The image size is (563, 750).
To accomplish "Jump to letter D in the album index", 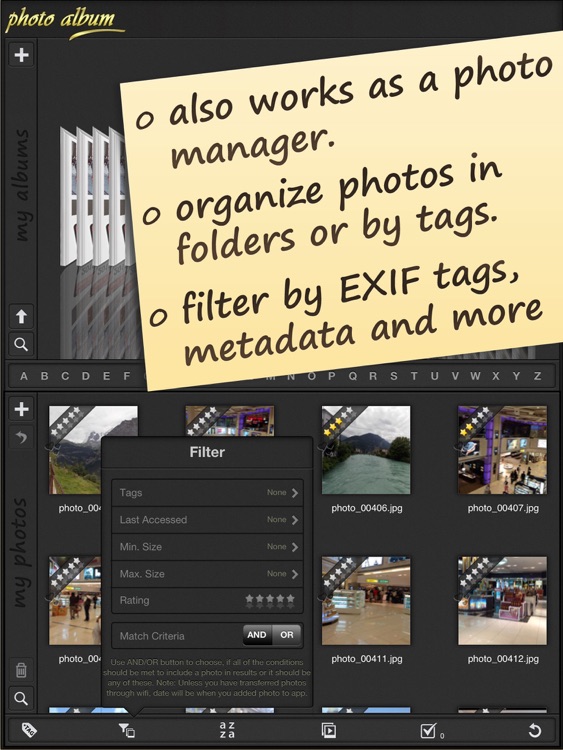I will [x=86, y=376].
